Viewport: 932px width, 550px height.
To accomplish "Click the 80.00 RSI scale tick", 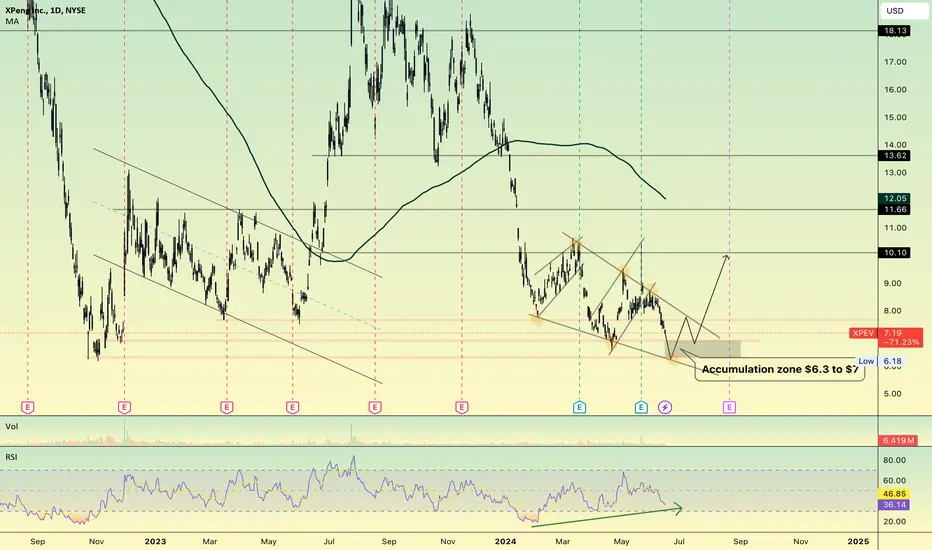I will [x=895, y=460].
